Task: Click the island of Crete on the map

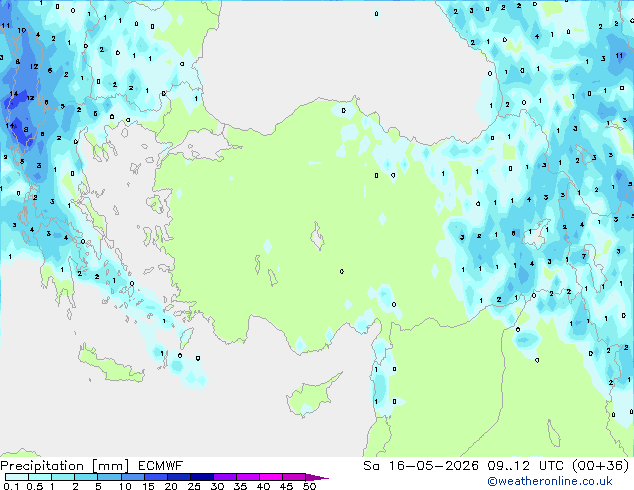Action: 109,364
